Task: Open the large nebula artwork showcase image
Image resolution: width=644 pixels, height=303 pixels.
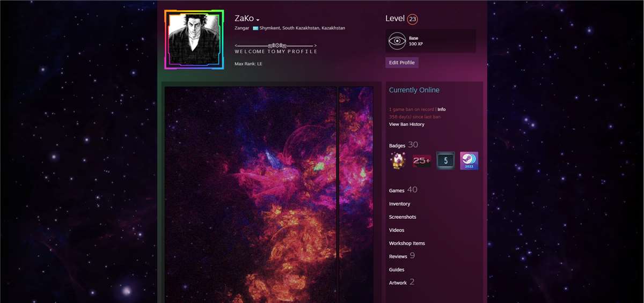Action: point(251,194)
